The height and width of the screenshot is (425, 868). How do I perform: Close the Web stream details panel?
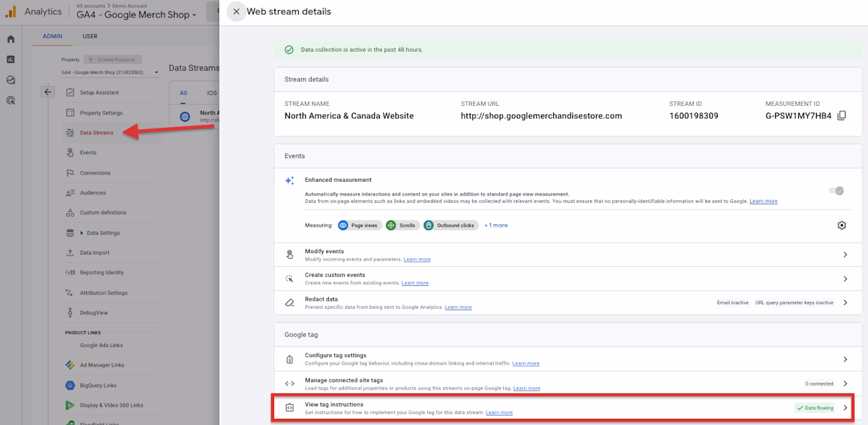pyautogui.click(x=236, y=12)
